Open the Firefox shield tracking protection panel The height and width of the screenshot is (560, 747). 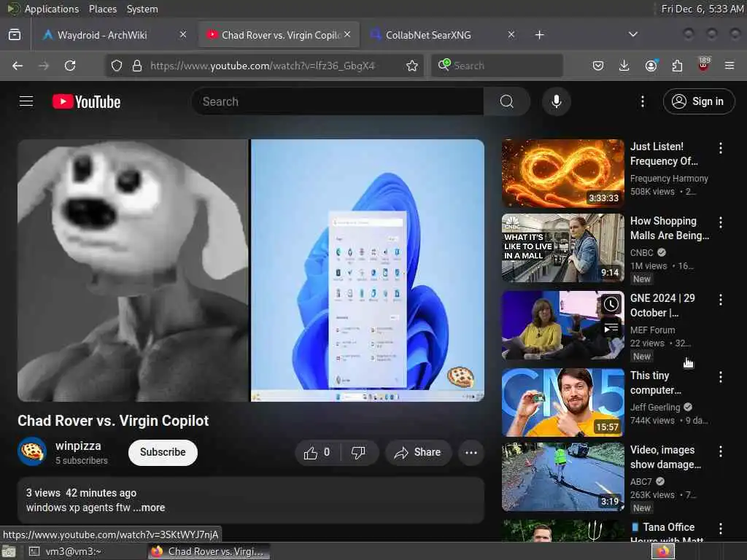coord(117,66)
